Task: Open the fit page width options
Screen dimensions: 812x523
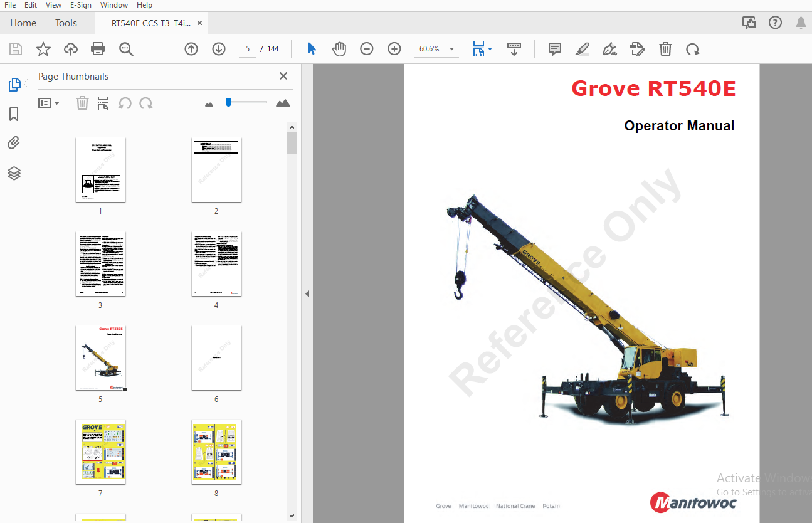Action: 482,49
